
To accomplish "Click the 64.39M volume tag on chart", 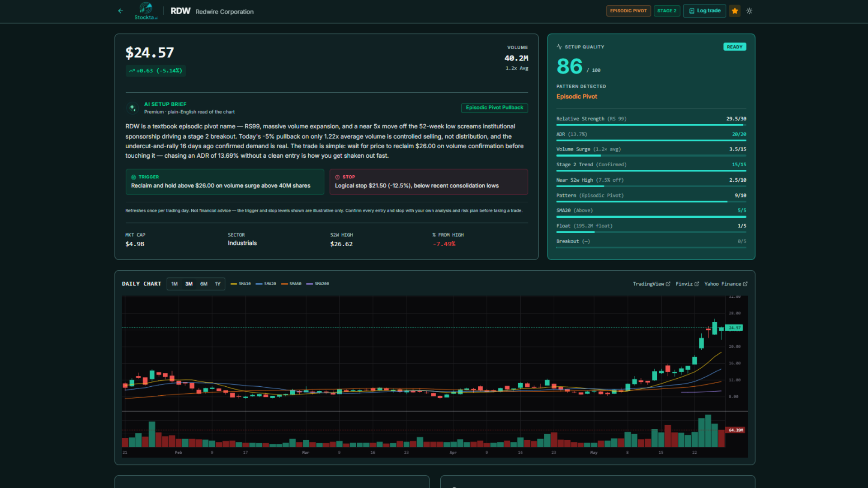I will click(x=735, y=430).
